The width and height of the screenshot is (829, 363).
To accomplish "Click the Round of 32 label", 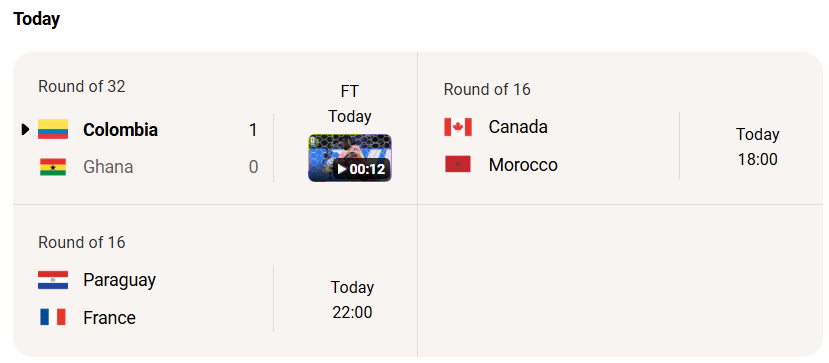I will [x=81, y=86].
